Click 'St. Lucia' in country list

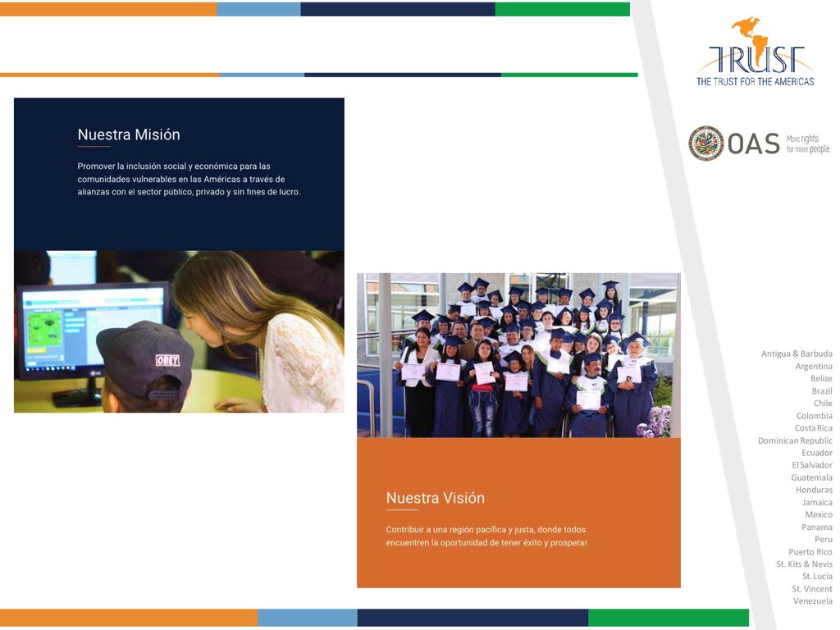point(817,577)
